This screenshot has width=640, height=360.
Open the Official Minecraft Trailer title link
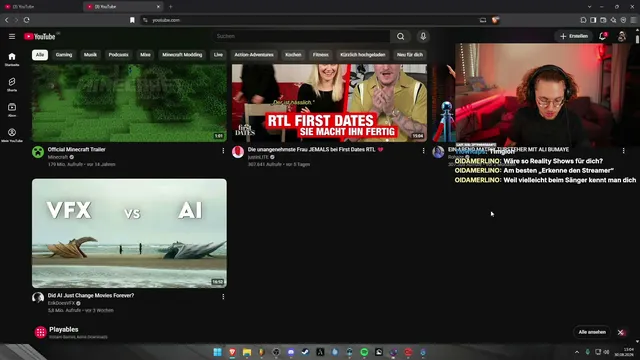coord(77,149)
